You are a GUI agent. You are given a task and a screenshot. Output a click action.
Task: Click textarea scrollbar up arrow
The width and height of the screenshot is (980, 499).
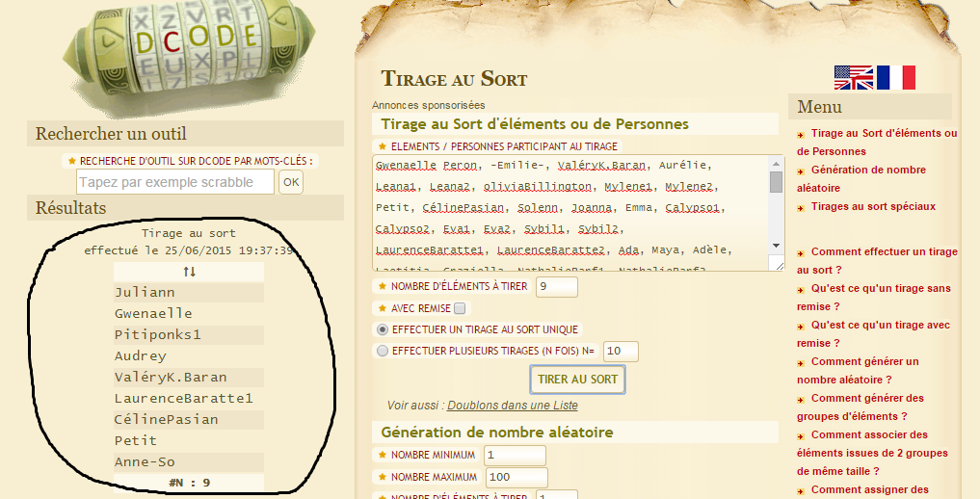[x=777, y=164]
